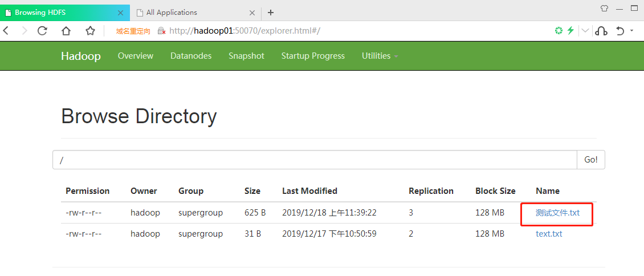Click the Size column header

(252, 191)
